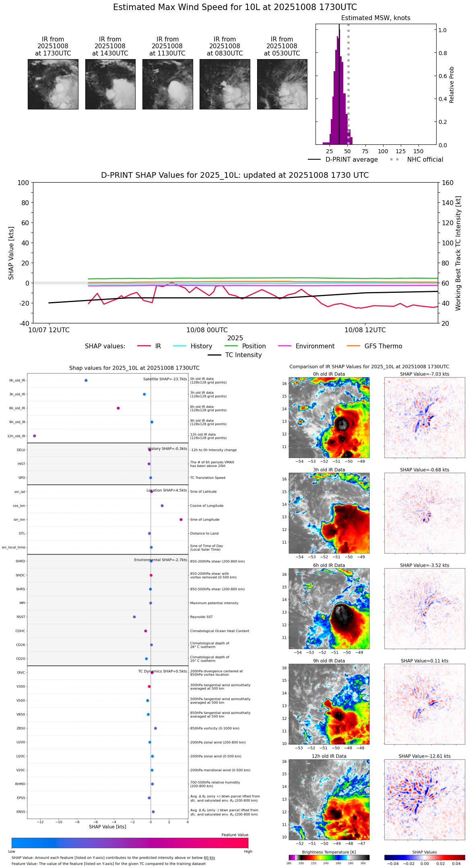
Task: Open the '12h old IR Data' satellite image
Action: click(x=329, y=800)
